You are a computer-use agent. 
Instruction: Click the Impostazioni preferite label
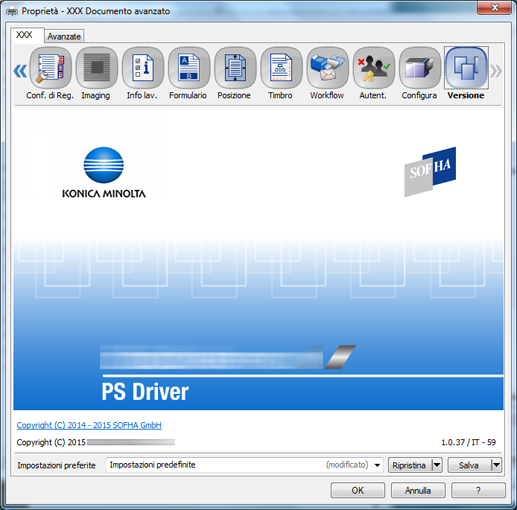tap(56, 465)
